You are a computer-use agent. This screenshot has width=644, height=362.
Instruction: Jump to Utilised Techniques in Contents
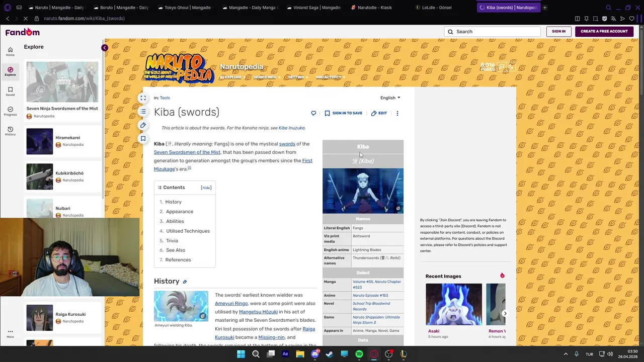[188, 231]
